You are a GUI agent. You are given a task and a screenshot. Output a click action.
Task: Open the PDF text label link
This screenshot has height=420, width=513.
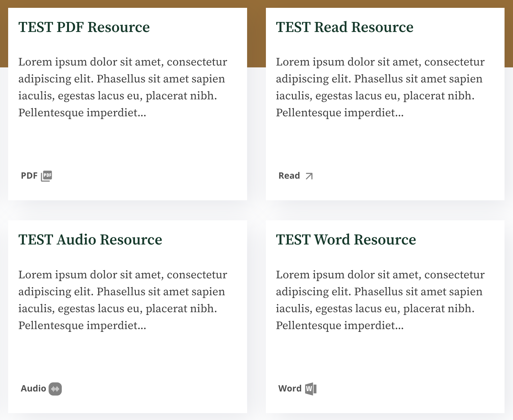point(29,176)
